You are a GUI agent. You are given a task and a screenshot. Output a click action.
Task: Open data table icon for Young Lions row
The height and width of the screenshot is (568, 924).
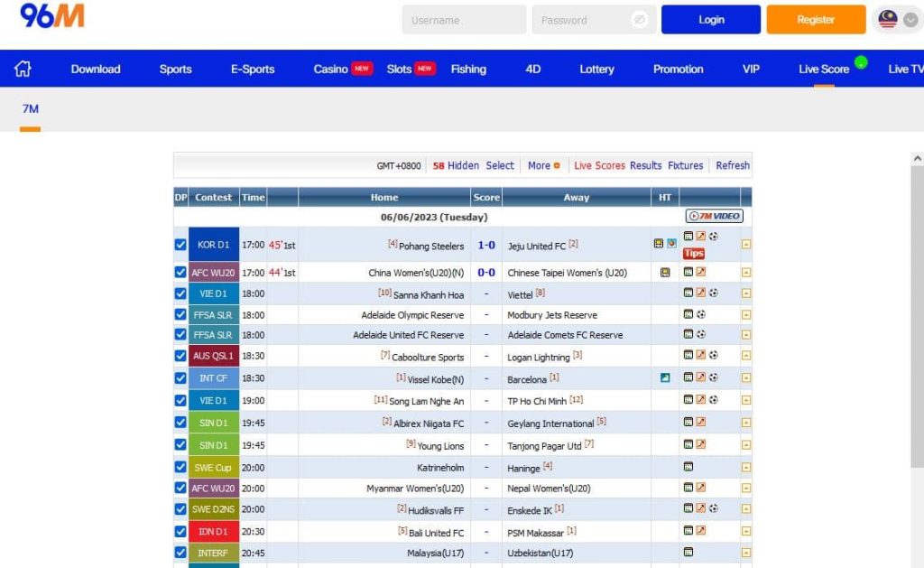point(688,444)
